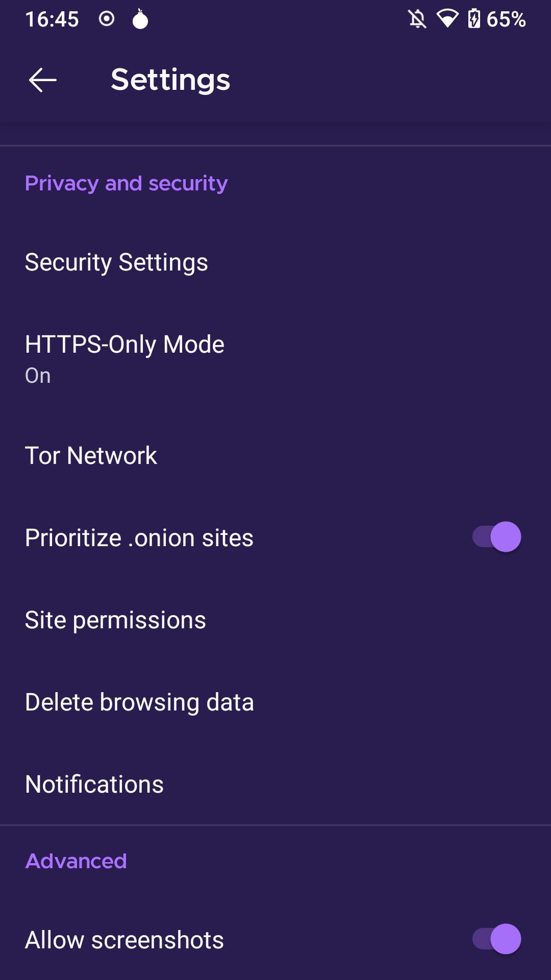Tap the 65% battery percentage
The image size is (551, 980).
506,19
